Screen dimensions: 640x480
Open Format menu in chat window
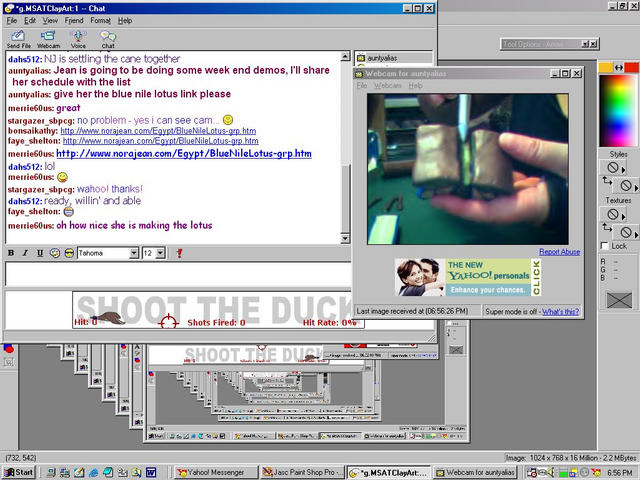pyautogui.click(x=100, y=20)
